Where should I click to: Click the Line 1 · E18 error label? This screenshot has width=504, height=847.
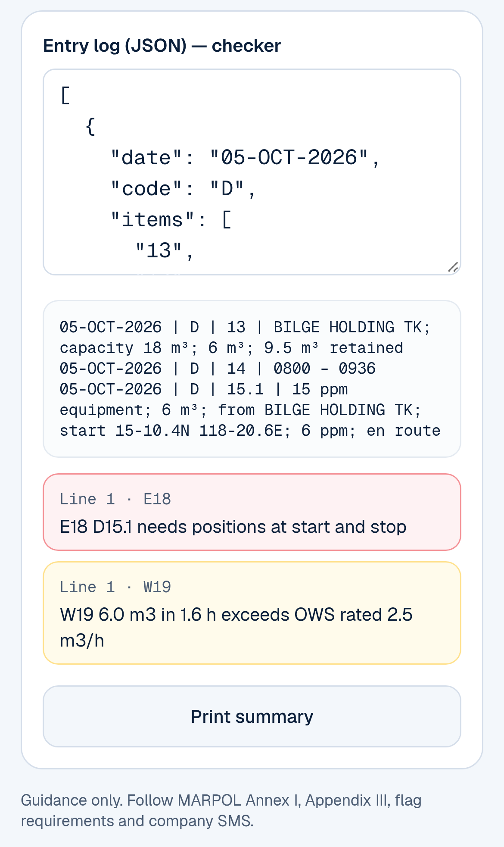point(115,499)
